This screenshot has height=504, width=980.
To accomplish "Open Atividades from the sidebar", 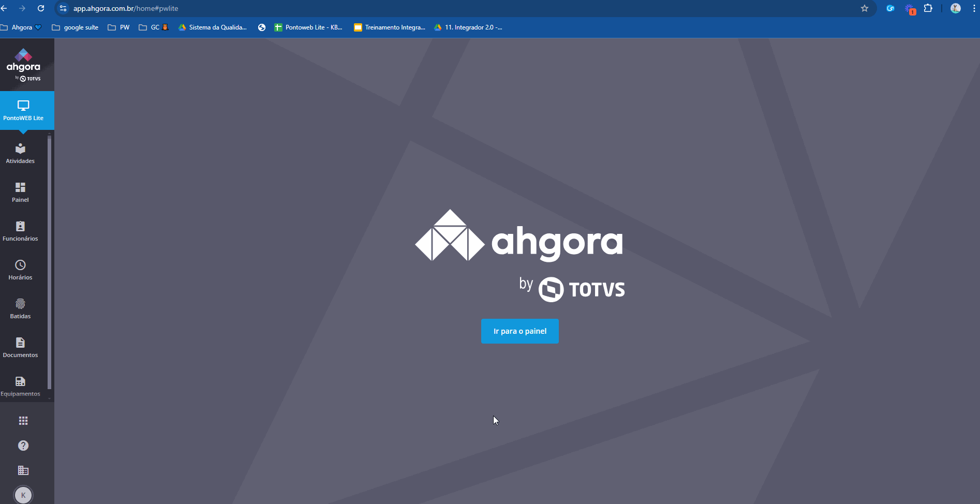I will 21,154.
